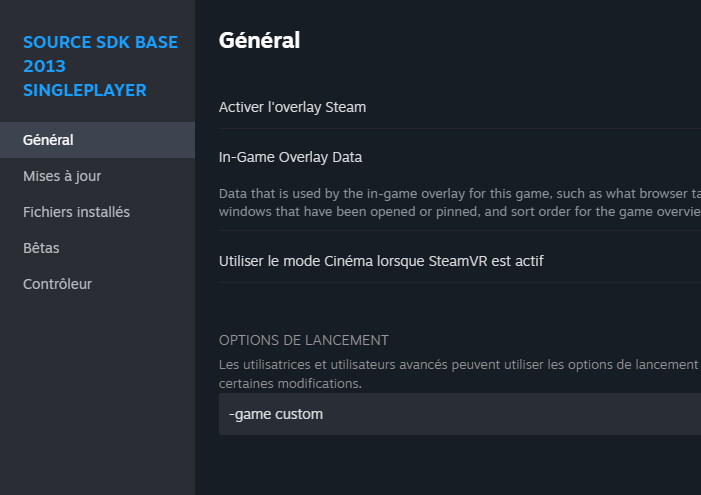Click the SteamVR mode Cinéma option
The image size is (701, 495).
[x=381, y=261]
